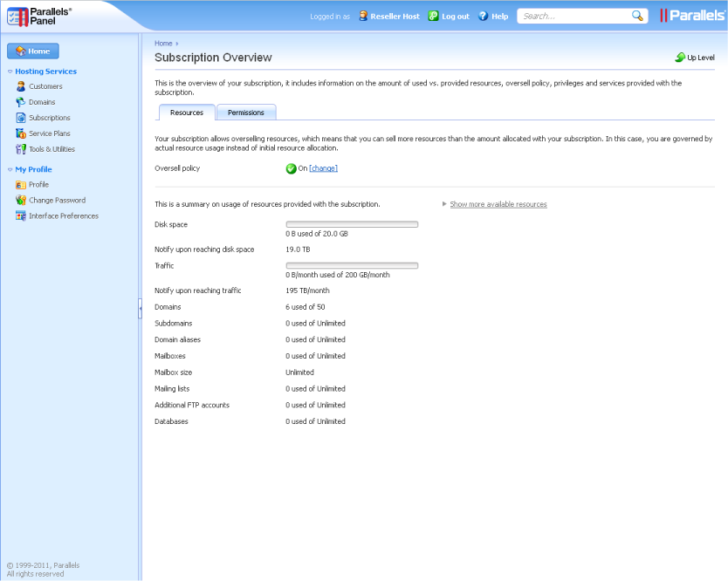The height and width of the screenshot is (581, 728).
Task: Click the "Logged in as" text
Action: tap(330, 17)
